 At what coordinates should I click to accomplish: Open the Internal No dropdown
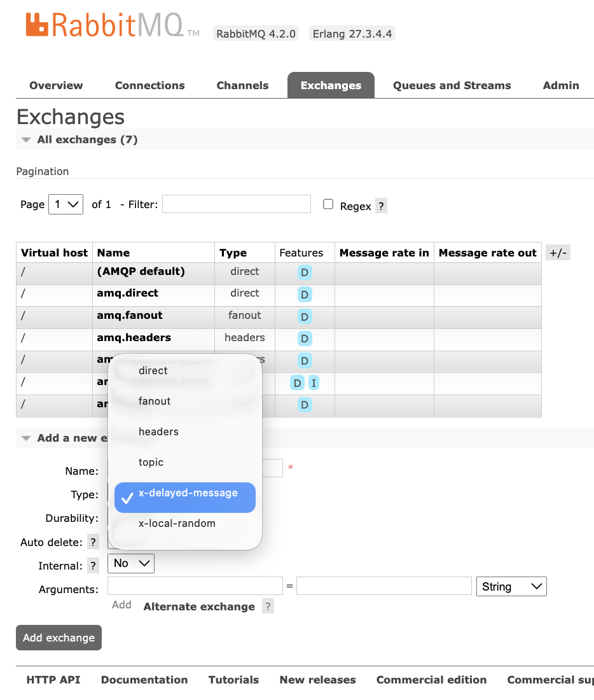130,563
